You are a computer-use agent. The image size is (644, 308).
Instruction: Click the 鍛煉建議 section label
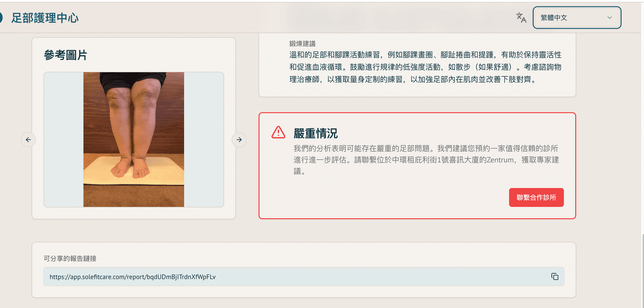tap(302, 44)
